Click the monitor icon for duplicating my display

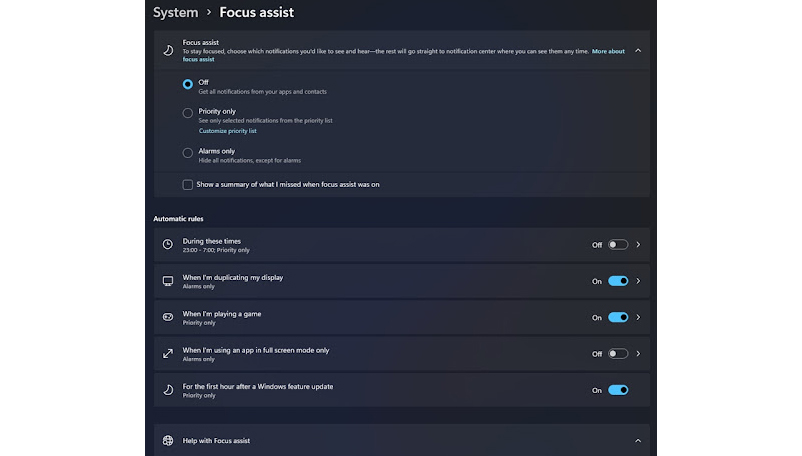[168, 281]
